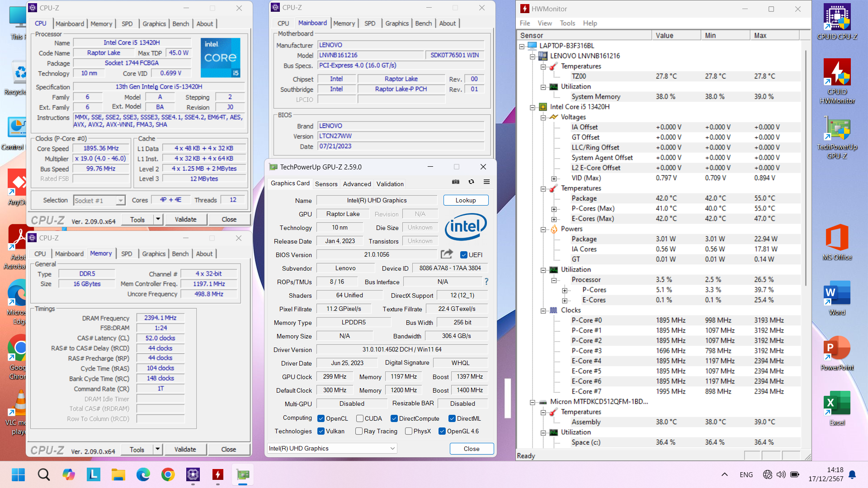
Task: Collapse the LAPTOP-B3F316BL tree node
Action: coord(522,46)
